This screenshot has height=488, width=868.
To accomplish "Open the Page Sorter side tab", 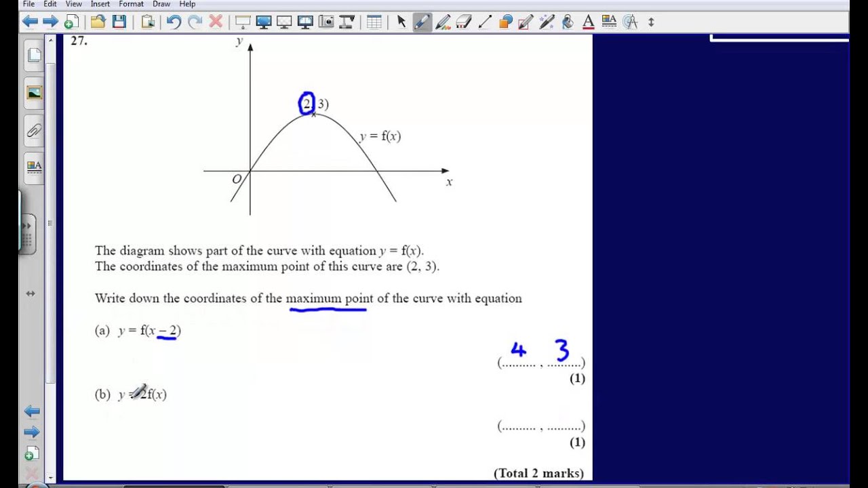I will (x=33, y=55).
